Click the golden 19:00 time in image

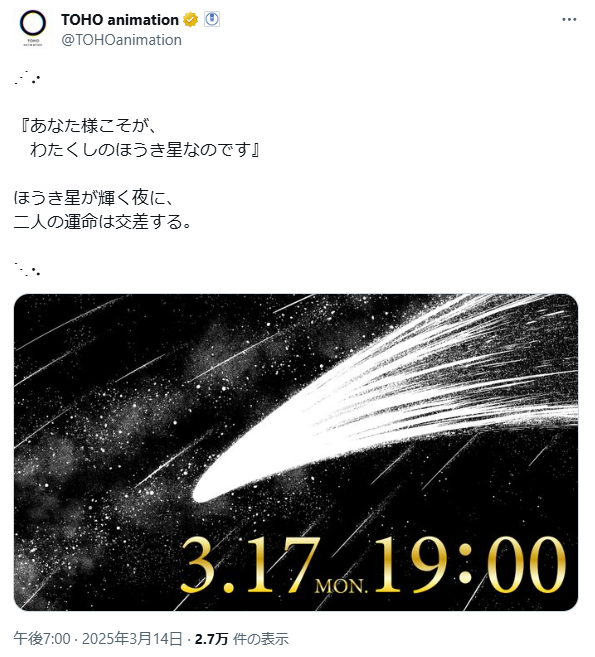tap(469, 565)
